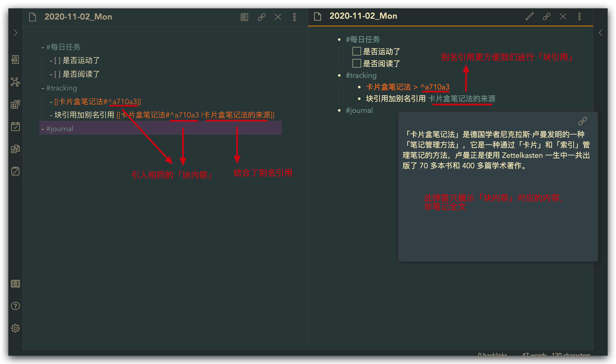
Task: Close the left editor pane
Action: tap(278, 17)
